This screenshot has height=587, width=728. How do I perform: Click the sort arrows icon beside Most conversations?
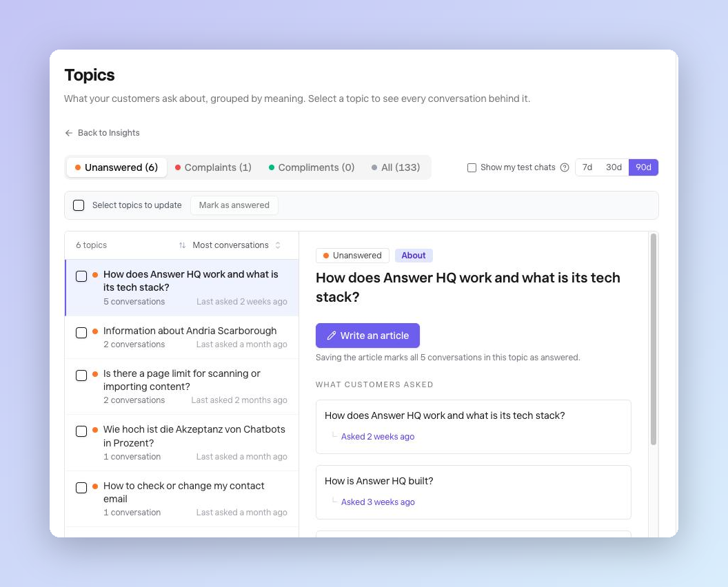tap(183, 245)
